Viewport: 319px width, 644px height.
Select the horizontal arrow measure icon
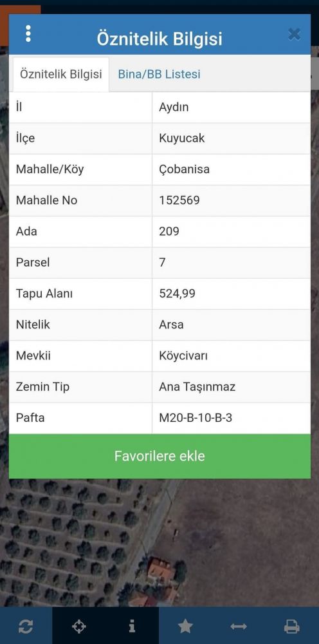[x=239, y=627]
